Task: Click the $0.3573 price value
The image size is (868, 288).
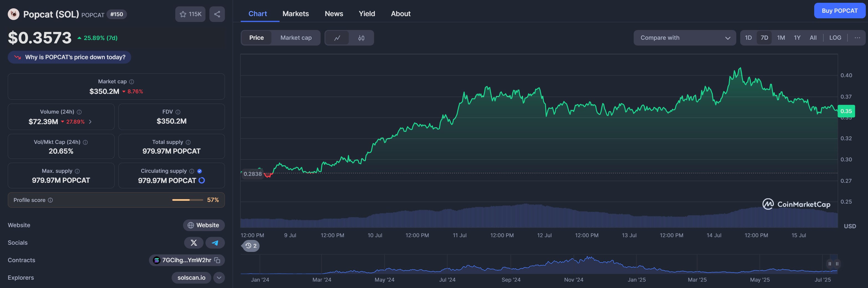Action: (40, 37)
